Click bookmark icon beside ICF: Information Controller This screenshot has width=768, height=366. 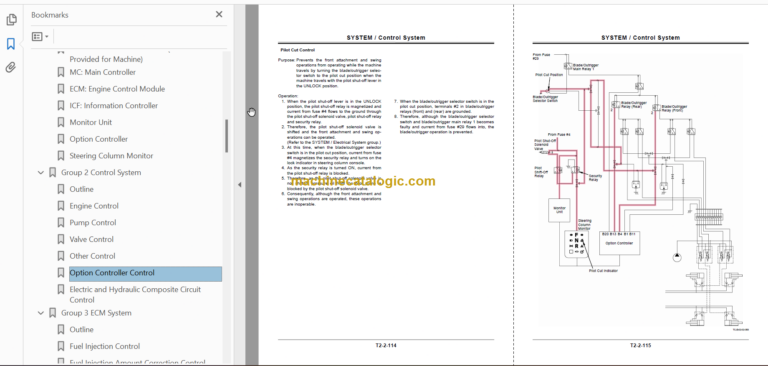[x=61, y=105]
